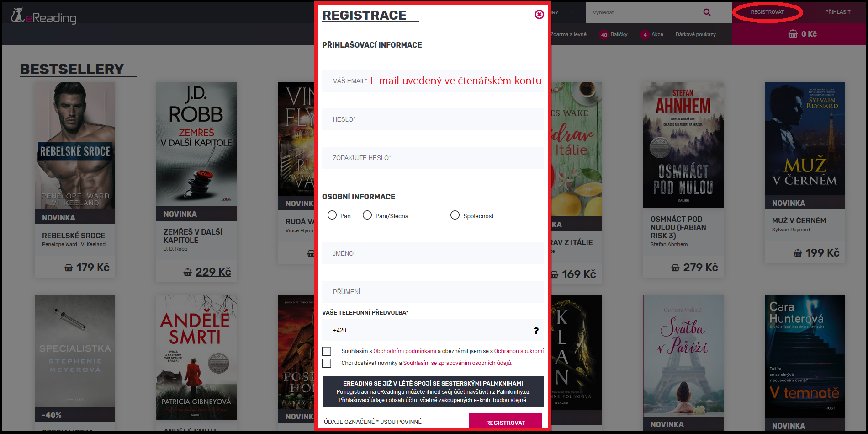Click the Jméno input field
This screenshot has width=868, height=434.
click(433, 253)
